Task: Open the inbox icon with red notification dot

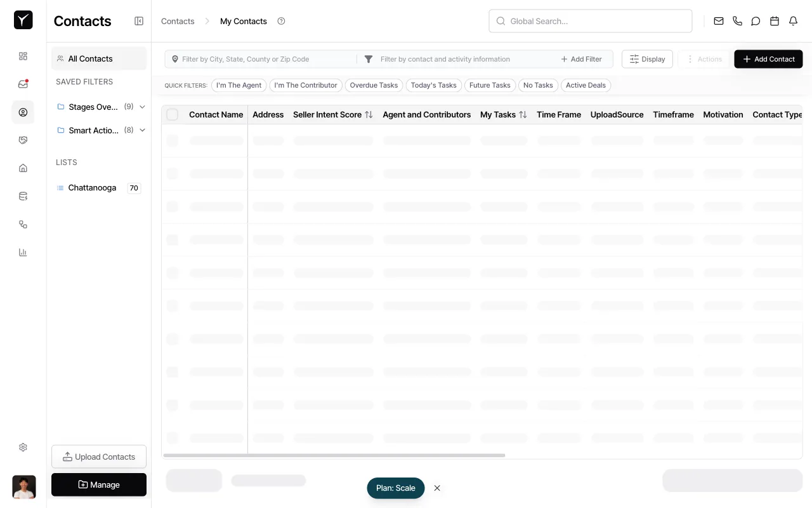Action: tap(23, 84)
